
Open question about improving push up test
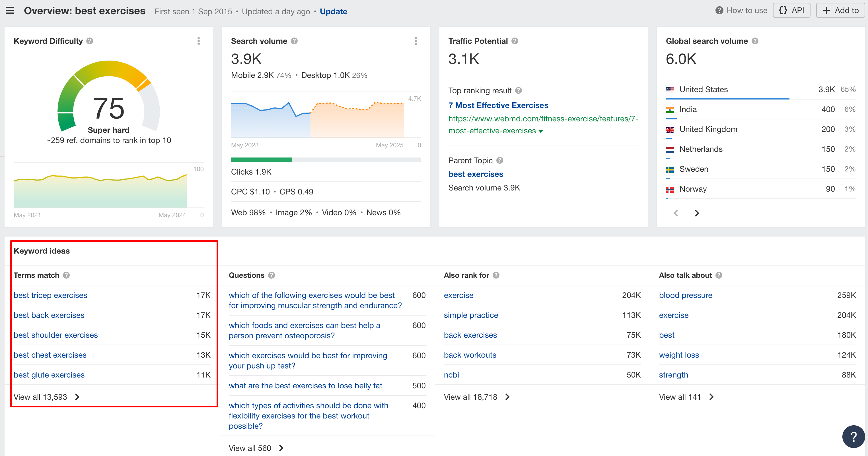308,361
